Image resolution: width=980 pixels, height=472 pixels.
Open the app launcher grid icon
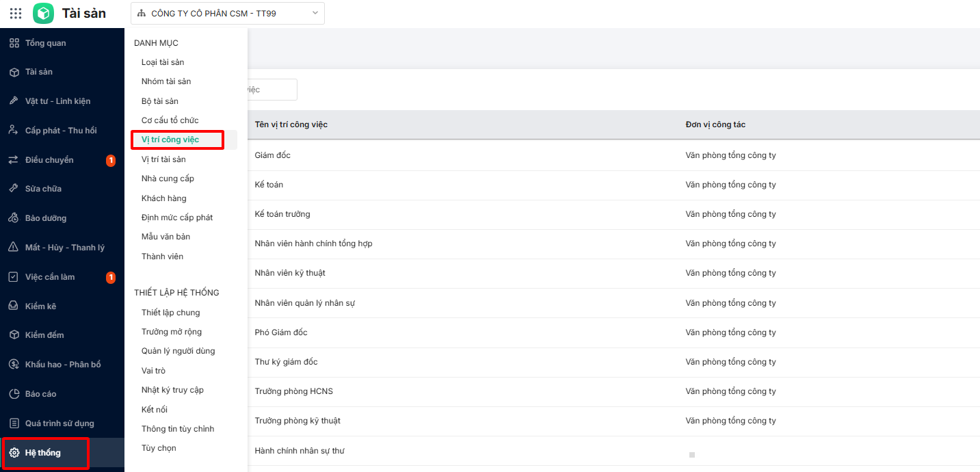pyautogui.click(x=16, y=13)
